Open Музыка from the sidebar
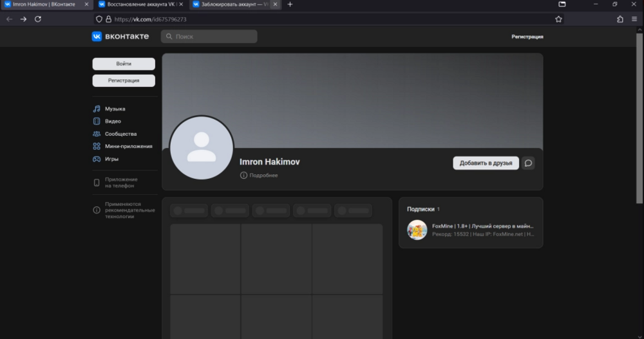The width and height of the screenshot is (644, 339). (x=115, y=109)
